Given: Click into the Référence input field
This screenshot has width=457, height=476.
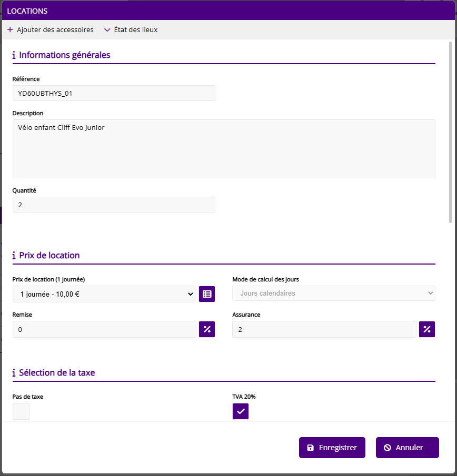Looking at the screenshot, I should [x=114, y=93].
